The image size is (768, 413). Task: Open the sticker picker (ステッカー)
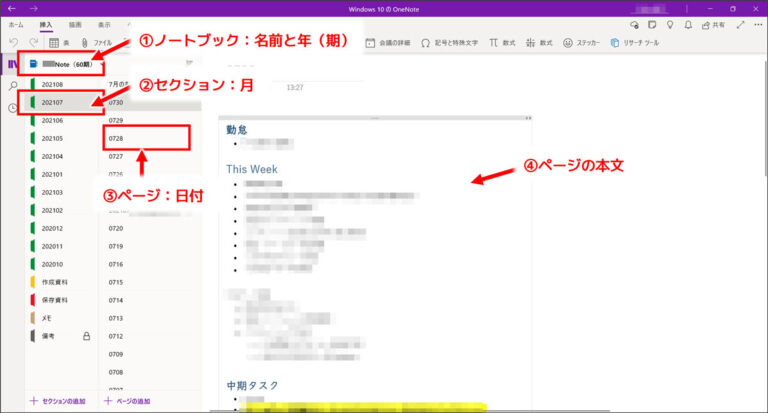click(581, 43)
